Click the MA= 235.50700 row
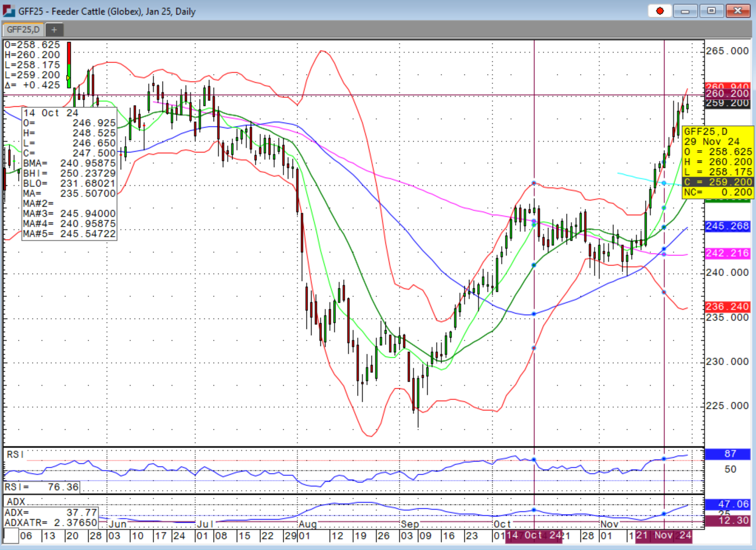The width and height of the screenshot is (756, 550). (x=69, y=194)
